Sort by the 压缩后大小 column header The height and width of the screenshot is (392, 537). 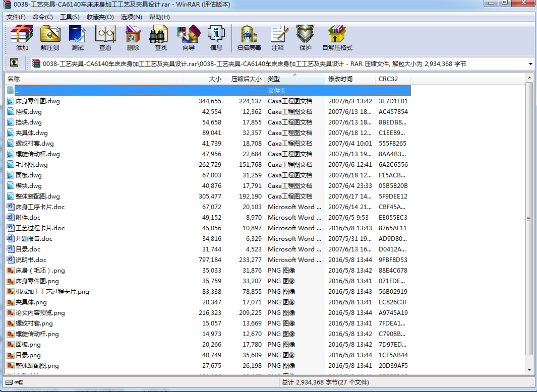pos(245,79)
